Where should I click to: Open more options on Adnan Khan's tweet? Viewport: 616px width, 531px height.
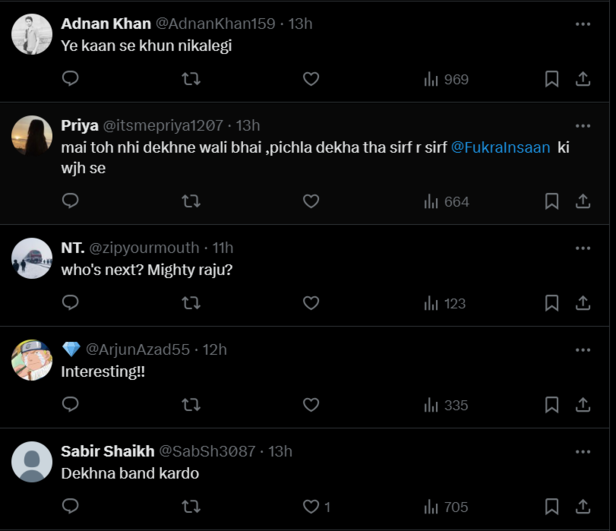[583, 23]
